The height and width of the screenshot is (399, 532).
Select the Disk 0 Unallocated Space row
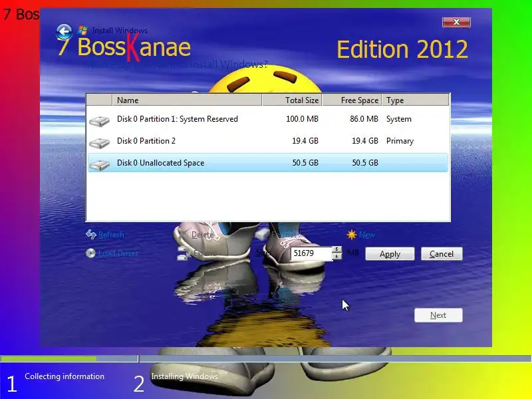tap(268, 162)
